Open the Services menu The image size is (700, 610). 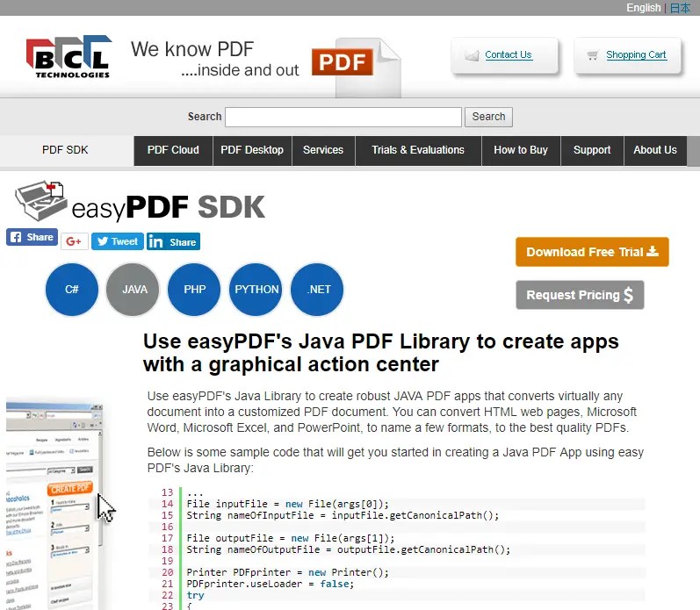pos(323,150)
